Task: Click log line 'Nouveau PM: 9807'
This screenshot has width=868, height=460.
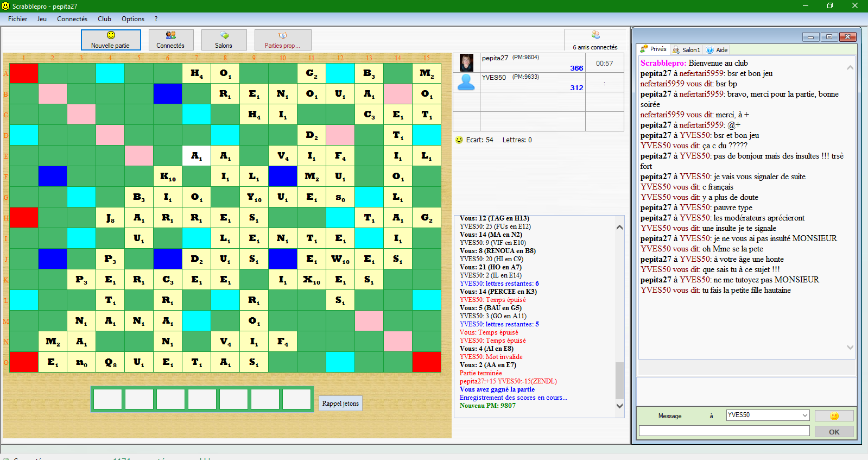Action: (x=487, y=406)
